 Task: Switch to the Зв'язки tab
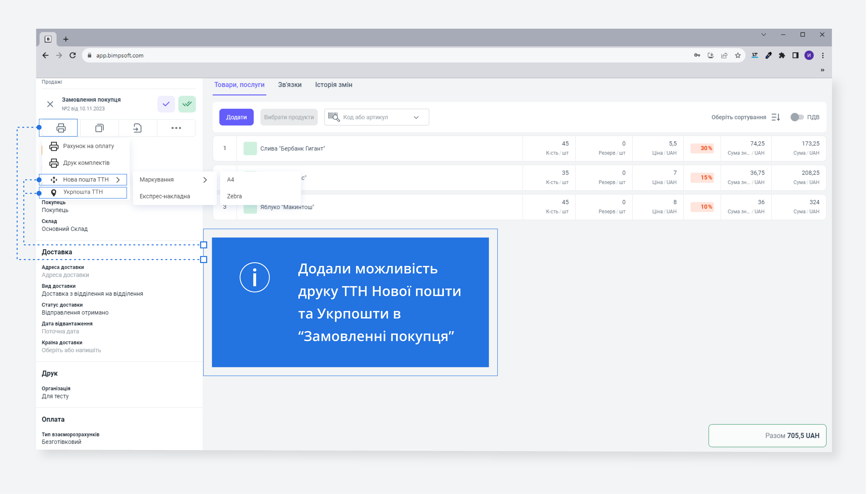[x=289, y=84]
